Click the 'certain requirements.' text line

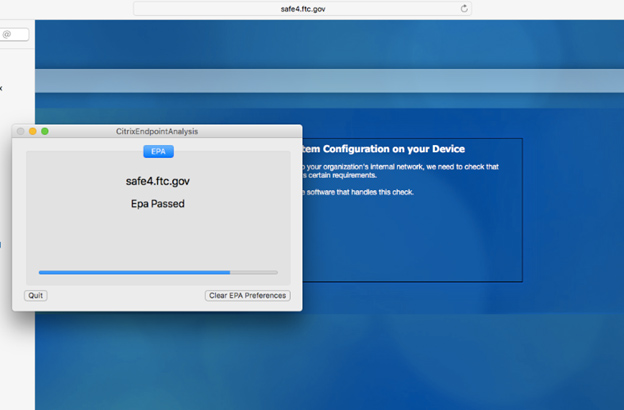[342, 175]
